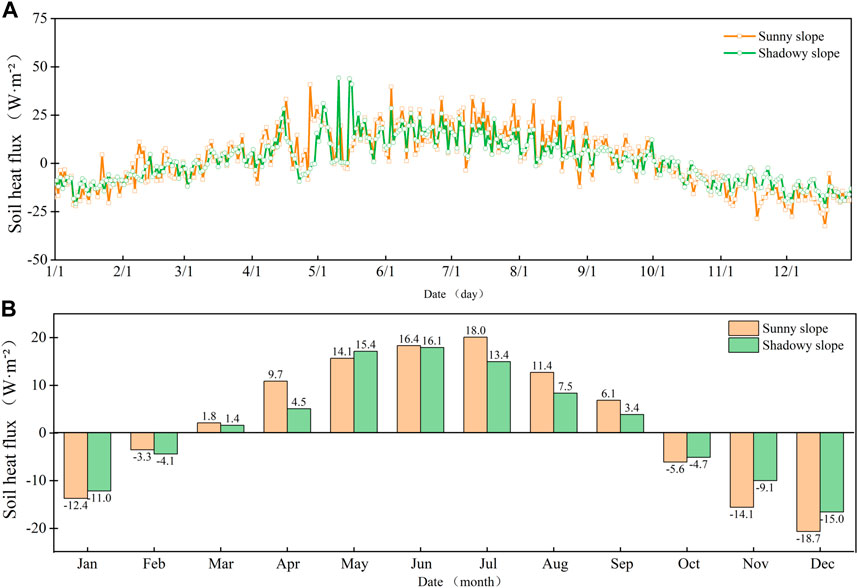This screenshot has width=858, height=588.
Task: Click the '3/1' date tick label
Action: (x=184, y=271)
